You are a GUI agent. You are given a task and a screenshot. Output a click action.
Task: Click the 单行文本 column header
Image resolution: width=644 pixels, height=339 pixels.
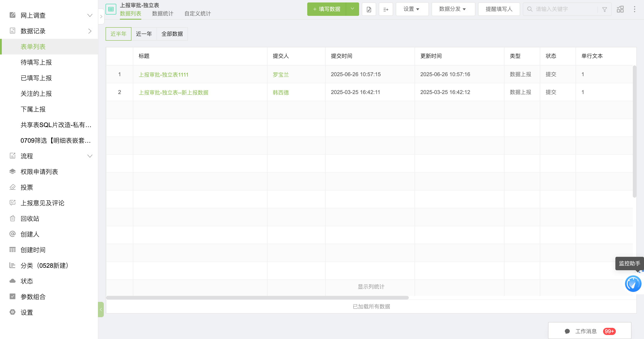pos(606,56)
